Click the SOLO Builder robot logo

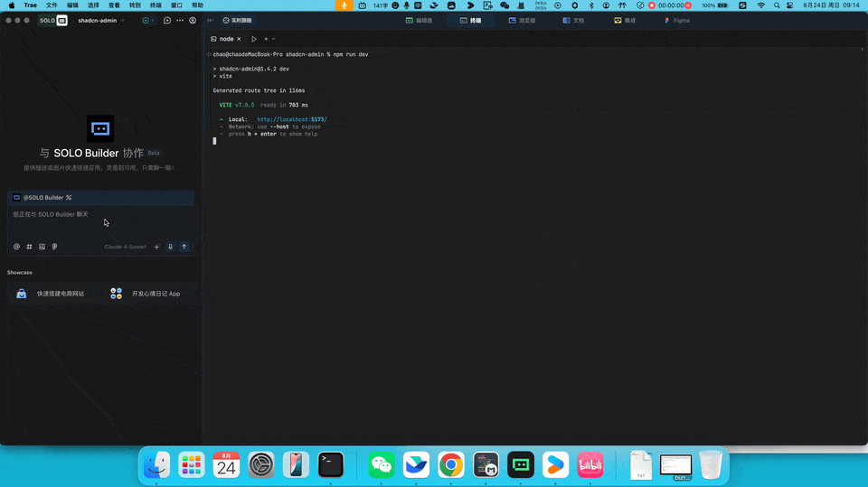100,129
